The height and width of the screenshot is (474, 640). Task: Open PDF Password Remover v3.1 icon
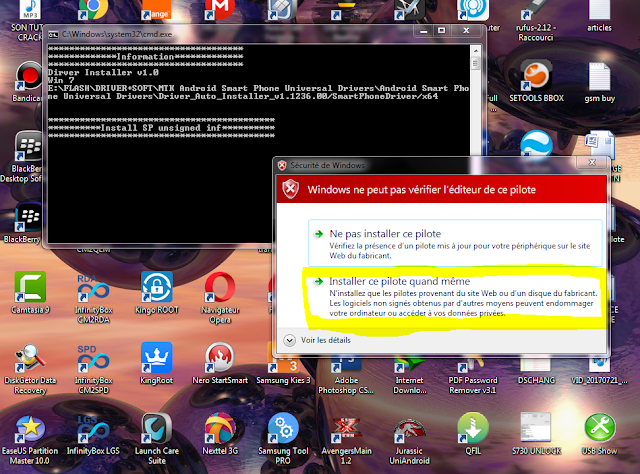pos(473,375)
